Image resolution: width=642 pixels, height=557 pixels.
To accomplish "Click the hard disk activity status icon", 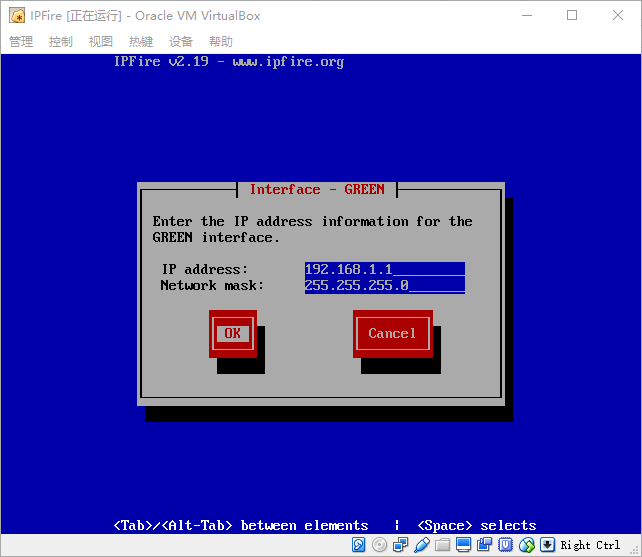I will pyautogui.click(x=359, y=545).
